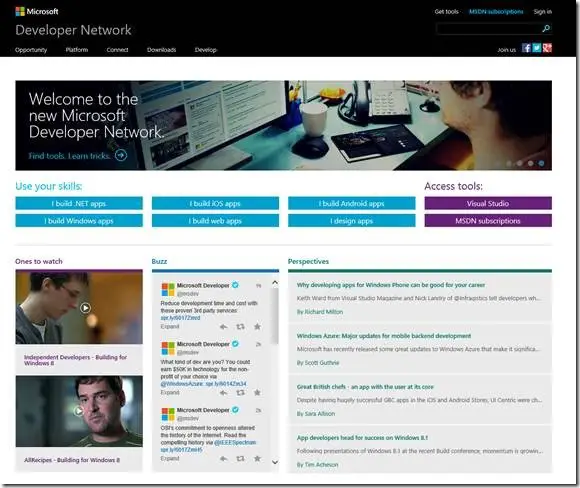Click the purple Visual Studio button

(x=488, y=203)
